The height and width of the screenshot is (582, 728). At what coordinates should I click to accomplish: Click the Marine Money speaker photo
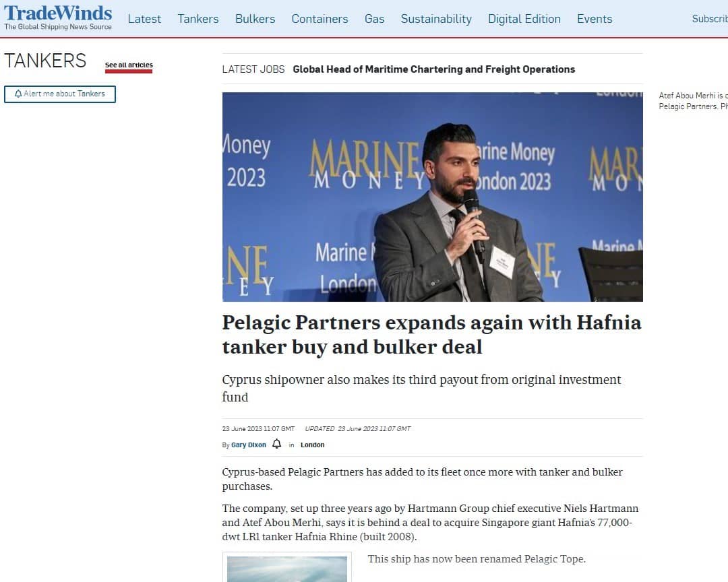[432, 197]
